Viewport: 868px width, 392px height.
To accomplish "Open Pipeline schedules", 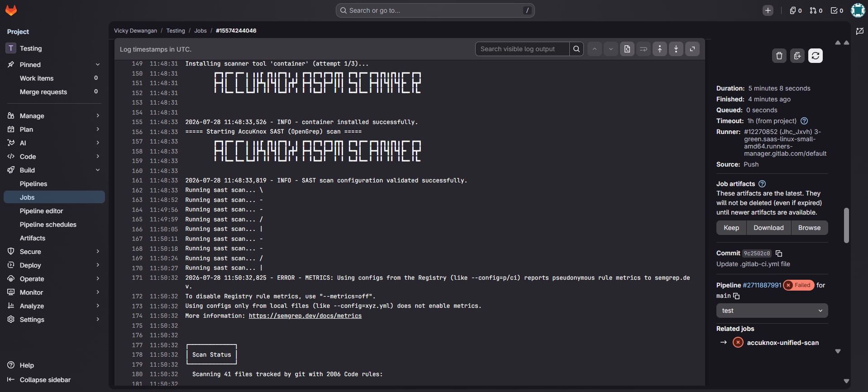I will coord(54,225).
